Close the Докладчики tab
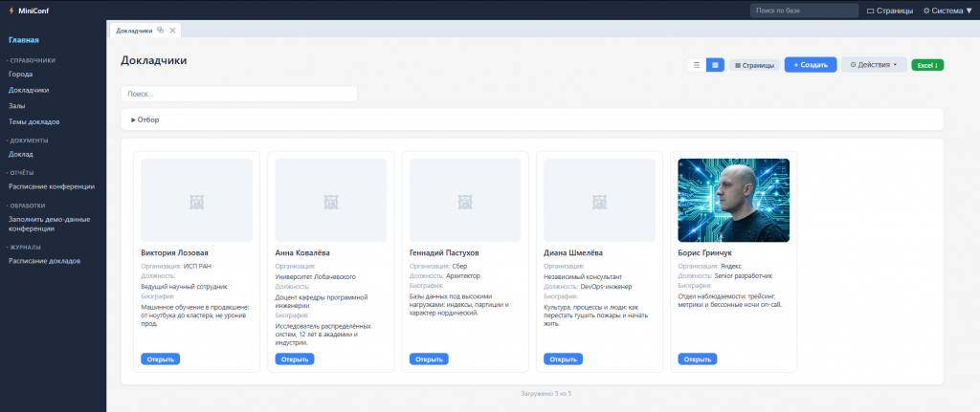 point(172,30)
